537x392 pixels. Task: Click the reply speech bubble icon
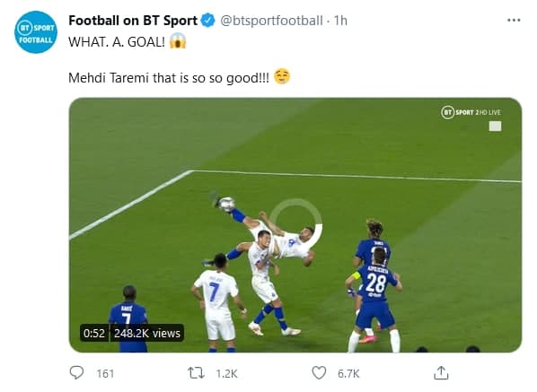[76, 372]
